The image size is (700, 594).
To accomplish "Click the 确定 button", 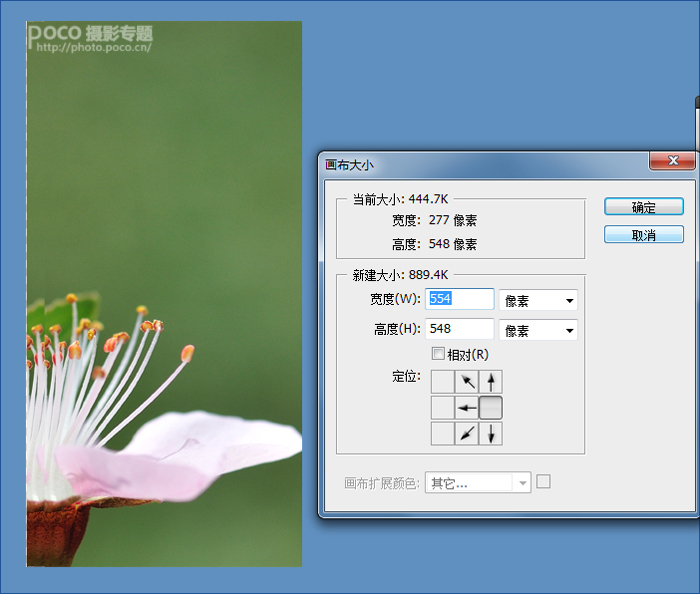I will (x=644, y=207).
